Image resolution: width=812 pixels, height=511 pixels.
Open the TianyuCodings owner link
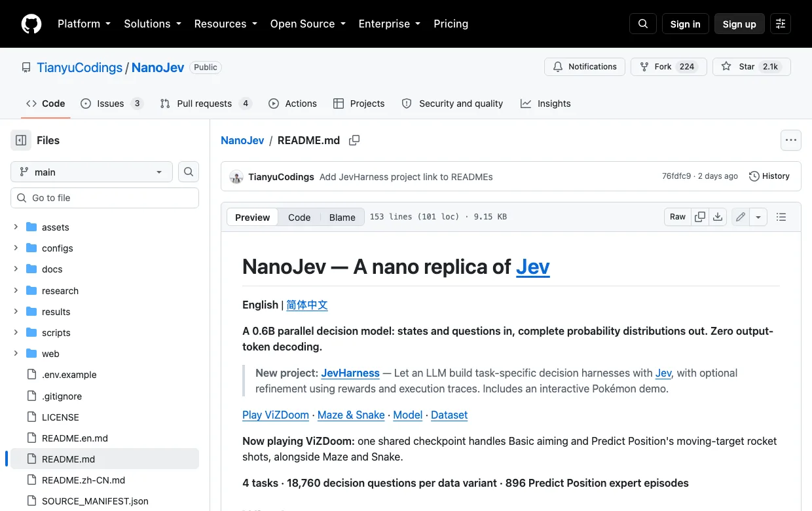pos(79,67)
